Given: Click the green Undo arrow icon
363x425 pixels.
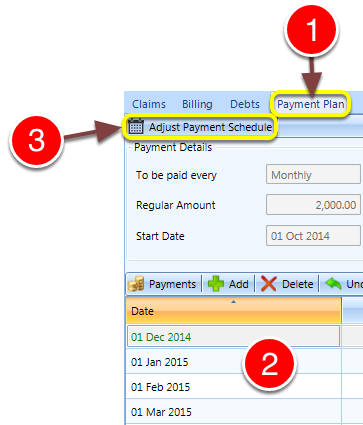Looking at the screenshot, I should pos(333,284).
